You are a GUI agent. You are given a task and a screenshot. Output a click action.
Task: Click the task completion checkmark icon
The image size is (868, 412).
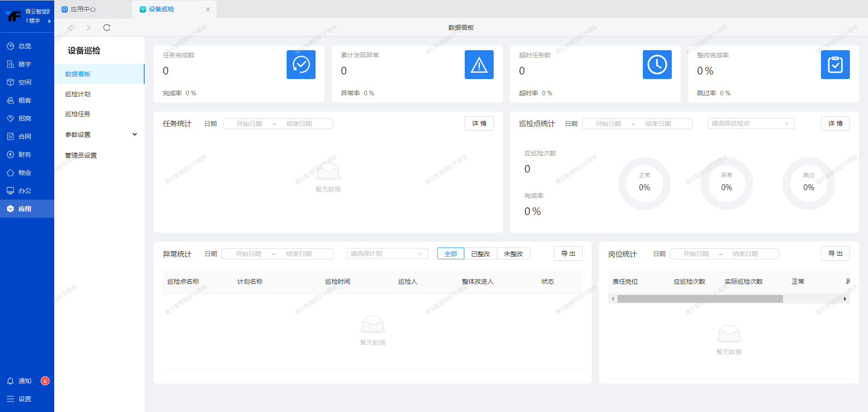click(301, 65)
